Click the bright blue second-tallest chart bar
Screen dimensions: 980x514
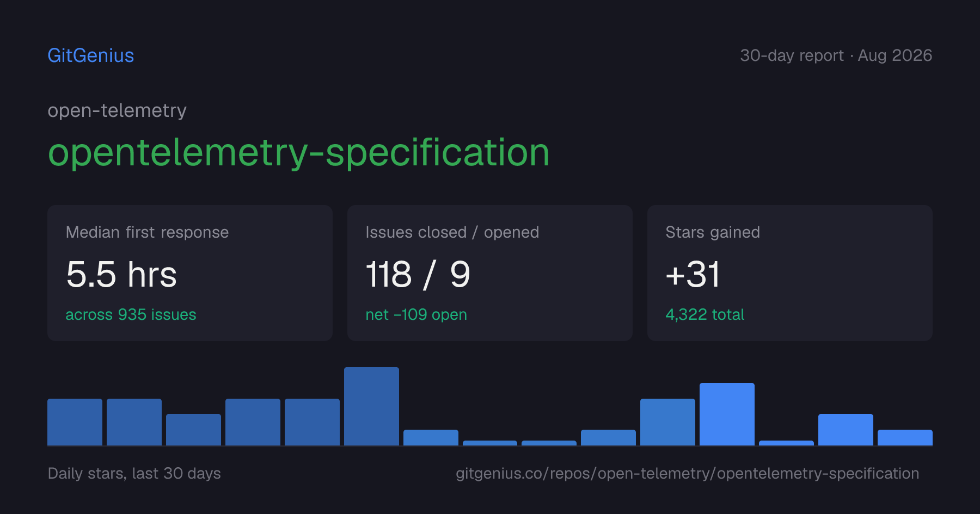point(727,414)
